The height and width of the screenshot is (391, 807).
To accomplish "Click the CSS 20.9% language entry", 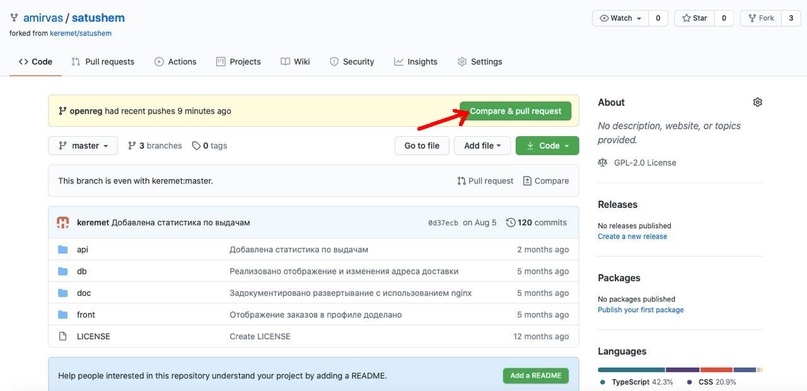I will pos(712,382).
